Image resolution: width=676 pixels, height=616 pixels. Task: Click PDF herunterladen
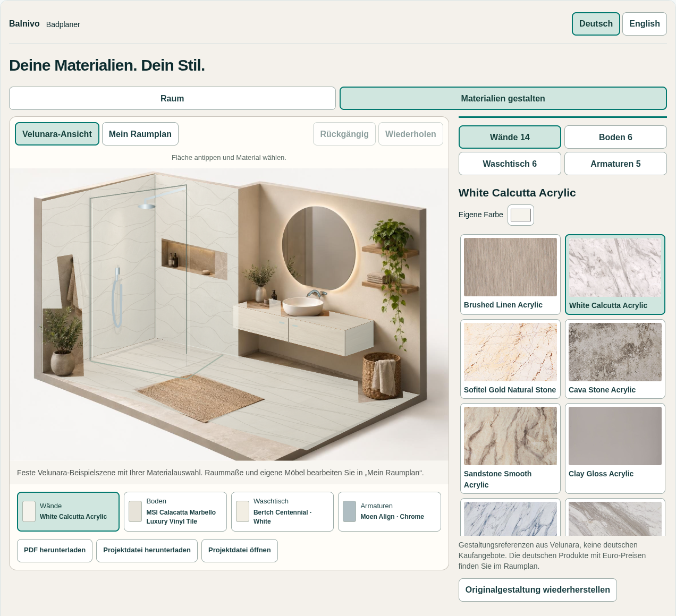pos(55,550)
